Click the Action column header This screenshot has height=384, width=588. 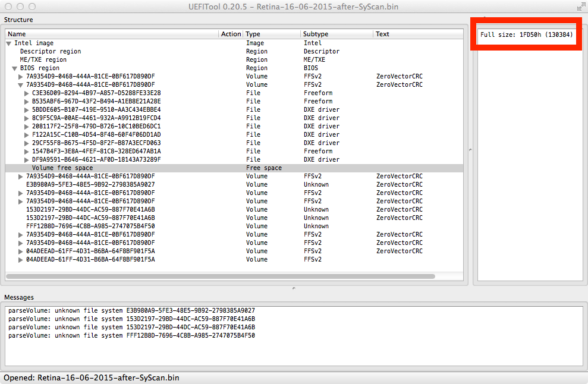231,34
